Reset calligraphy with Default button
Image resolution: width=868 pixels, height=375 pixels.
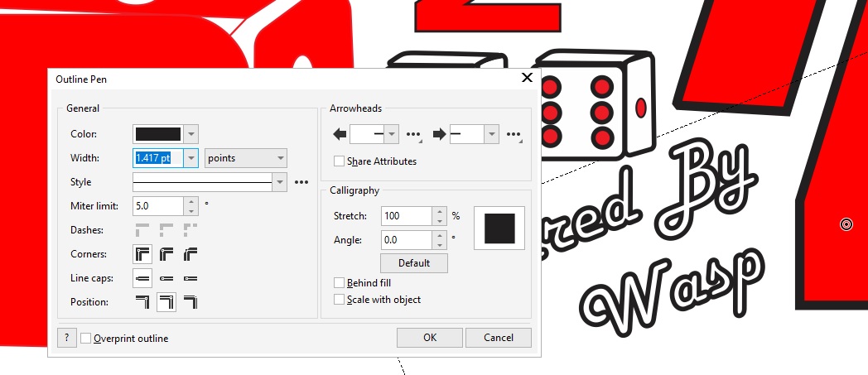tap(414, 262)
